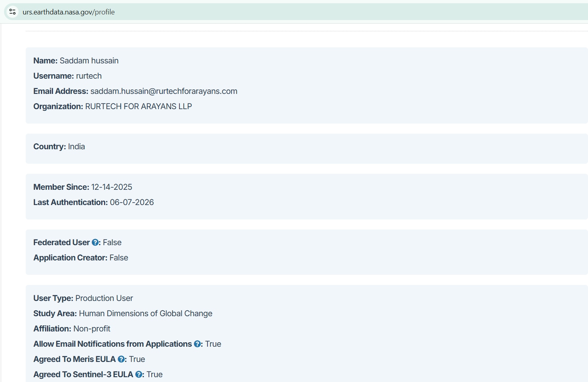The width and height of the screenshot is (588, 382).
Task: Click the Member Since date 12-14-2025
Action: point(112,187)
